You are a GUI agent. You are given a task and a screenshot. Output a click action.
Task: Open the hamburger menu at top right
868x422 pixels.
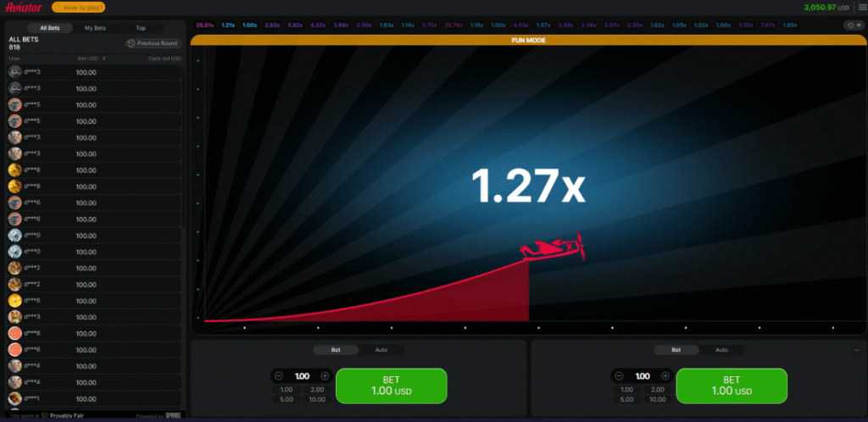[862, 7]
